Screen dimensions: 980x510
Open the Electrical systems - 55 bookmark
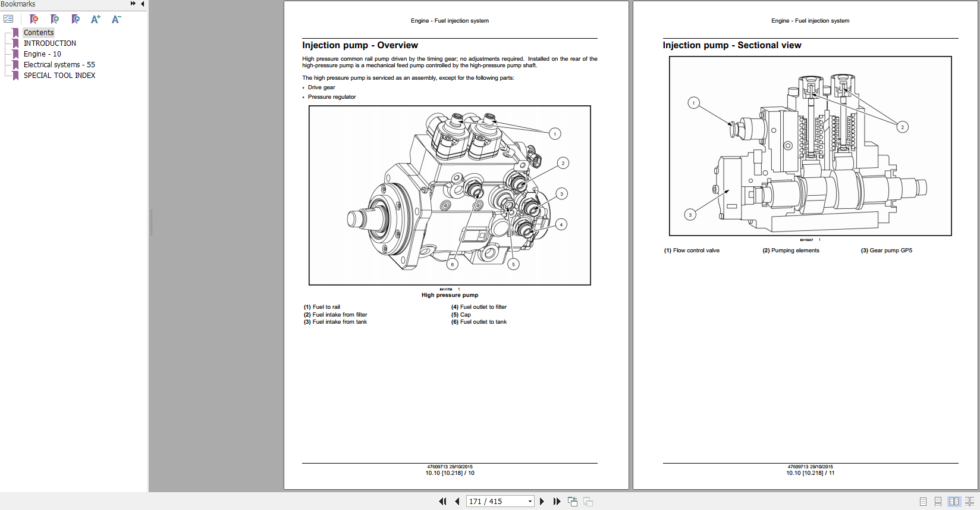[x=59, y=65]
